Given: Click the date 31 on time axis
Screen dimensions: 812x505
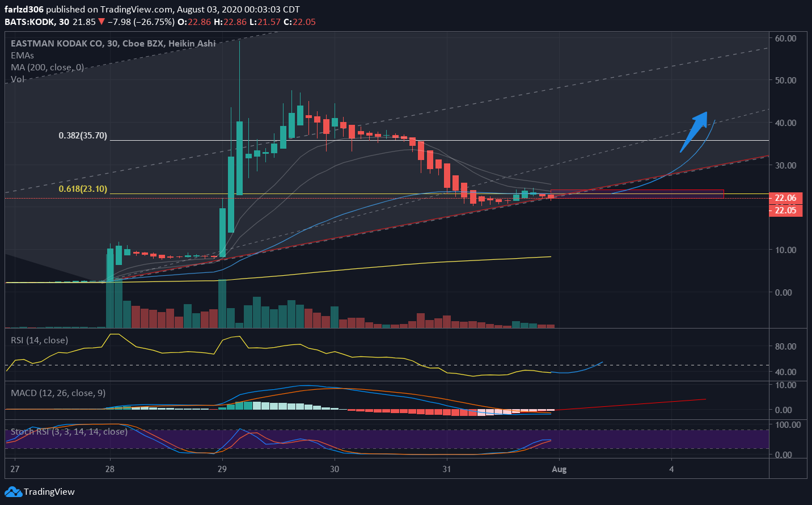Looking at the screenshot, I should pos(447,469).
